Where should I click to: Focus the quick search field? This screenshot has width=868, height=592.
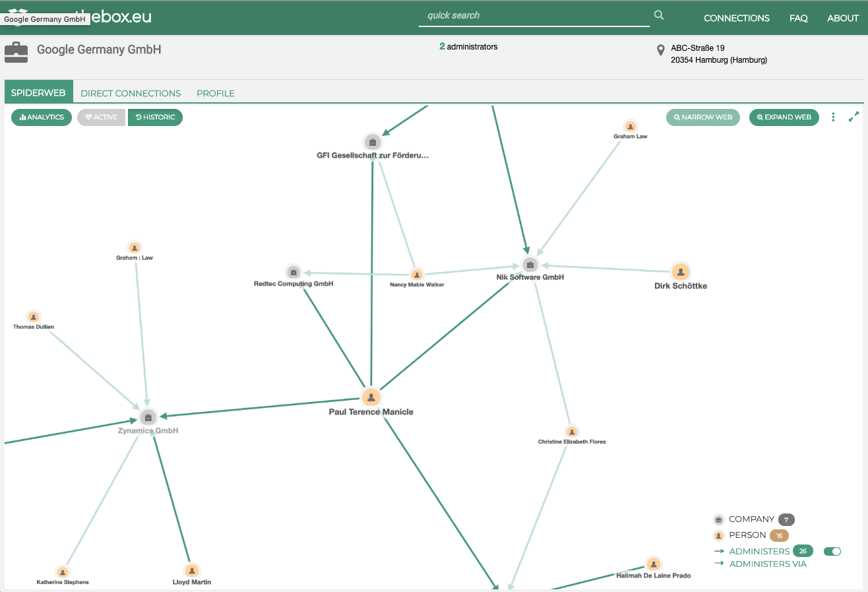[534, 16]
